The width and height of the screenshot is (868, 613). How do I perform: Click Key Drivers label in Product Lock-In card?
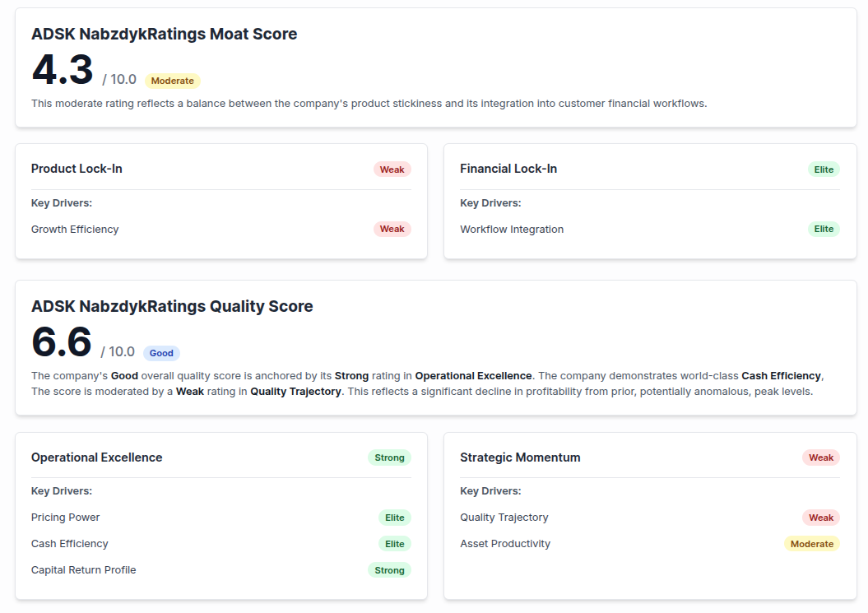62,203
